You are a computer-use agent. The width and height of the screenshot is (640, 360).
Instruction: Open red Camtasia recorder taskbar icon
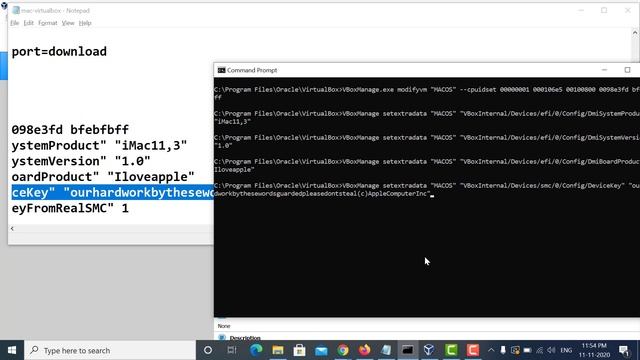[x=473, y=350]
